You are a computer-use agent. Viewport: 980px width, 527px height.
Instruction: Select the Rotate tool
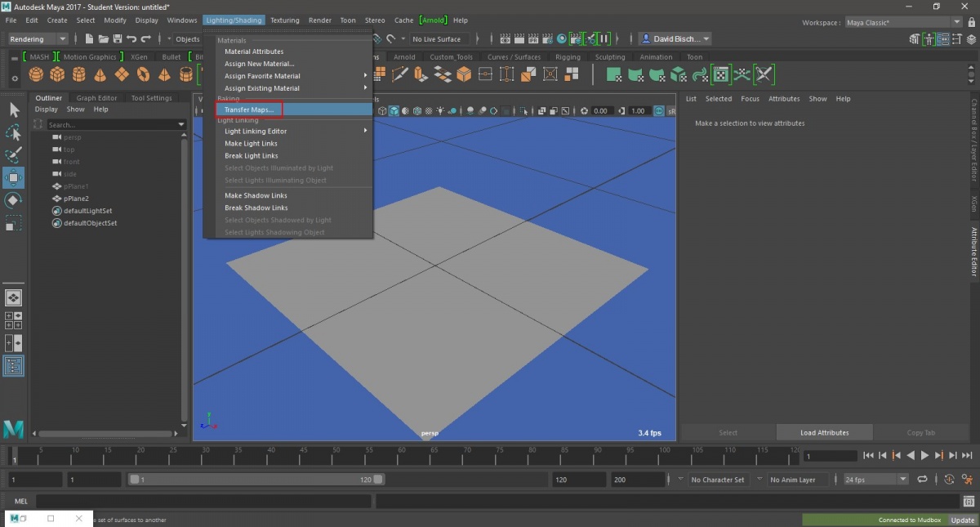tap(13, 199)
